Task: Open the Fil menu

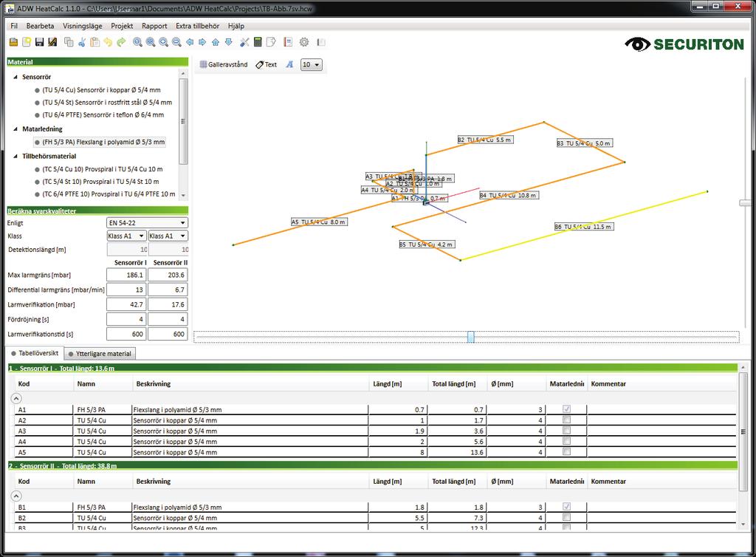Action: pyautogui.click(x=14, y=26)
